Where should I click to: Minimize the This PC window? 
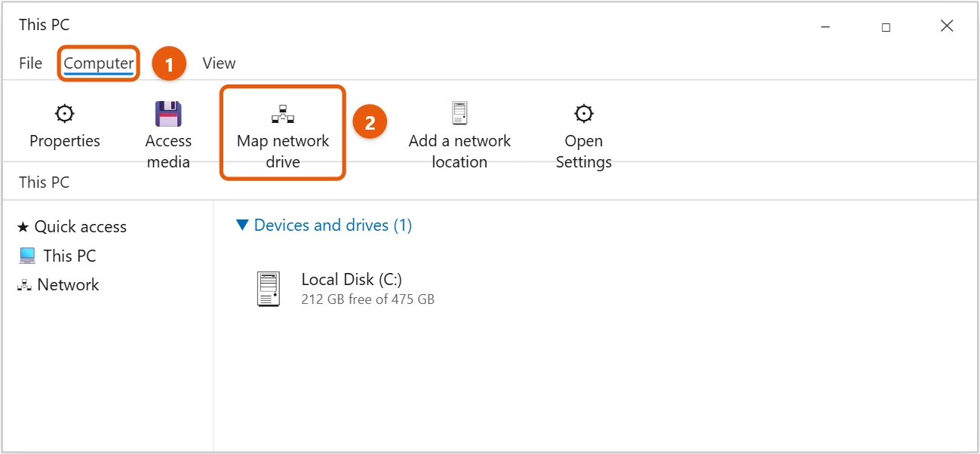point(825,26)
